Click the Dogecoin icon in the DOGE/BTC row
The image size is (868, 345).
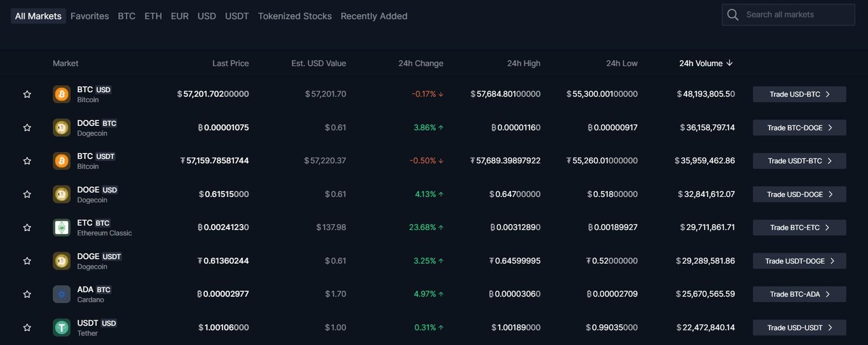pyautogui.click(x=61, y=127)
